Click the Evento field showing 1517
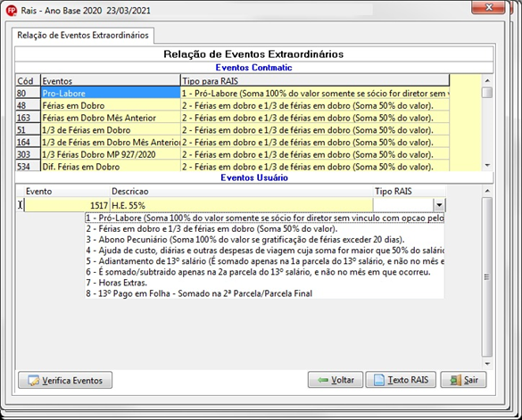 click(x=67, y=205)
